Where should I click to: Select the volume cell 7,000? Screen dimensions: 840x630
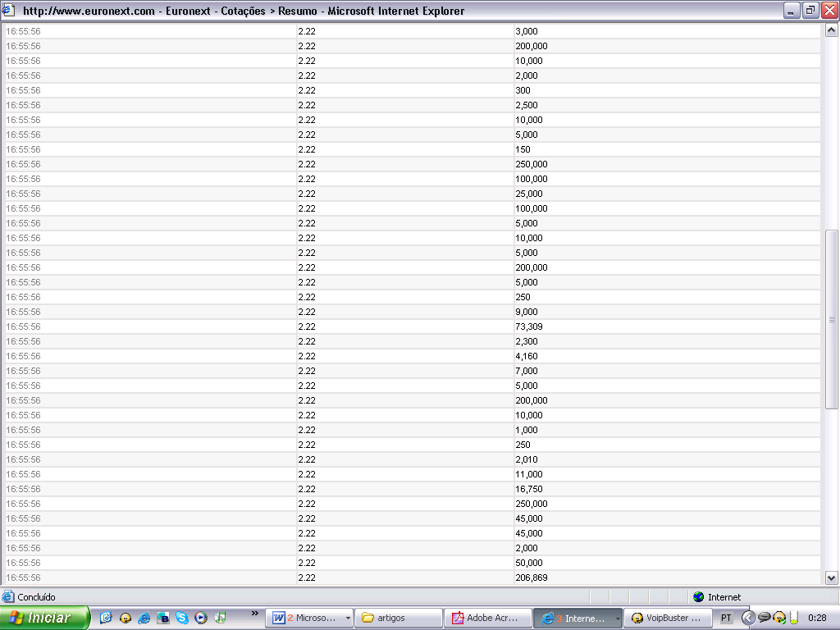click(527, 371)
